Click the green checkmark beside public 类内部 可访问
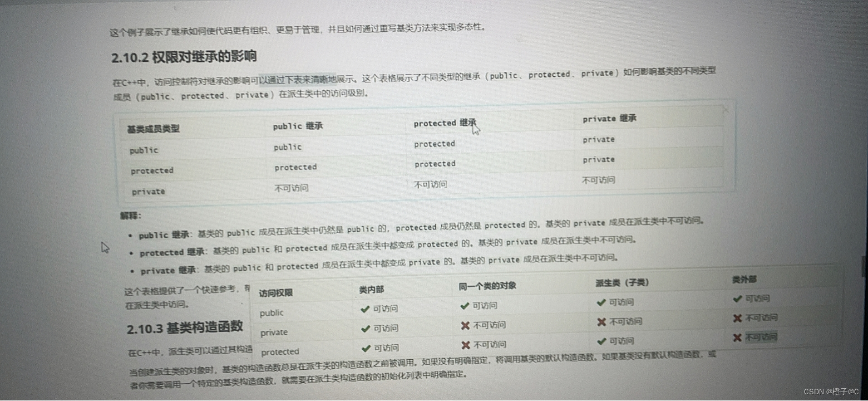The image size is (868, 401). click(366, 309)
